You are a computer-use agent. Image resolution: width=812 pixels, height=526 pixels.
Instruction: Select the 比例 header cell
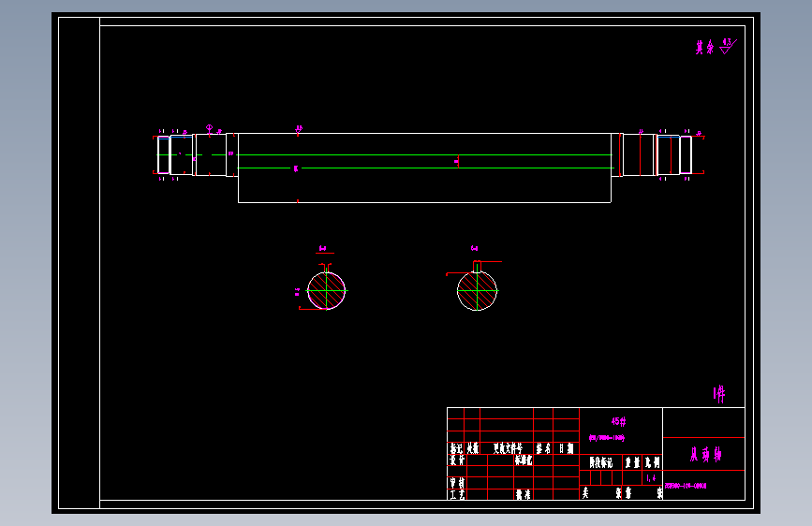(653, 462)
